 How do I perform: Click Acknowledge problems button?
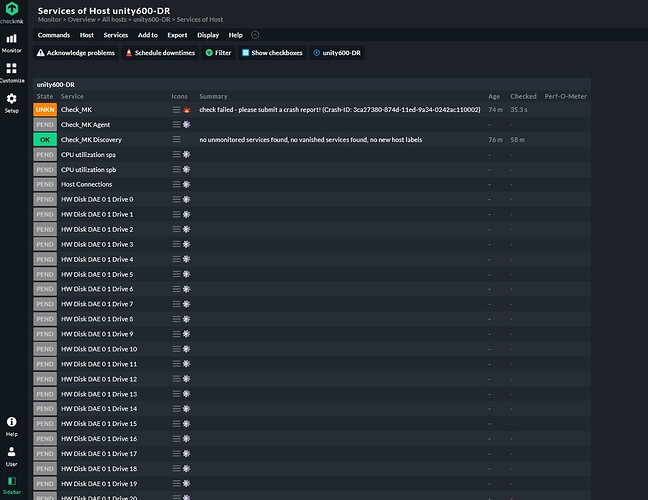pos(76,53)
